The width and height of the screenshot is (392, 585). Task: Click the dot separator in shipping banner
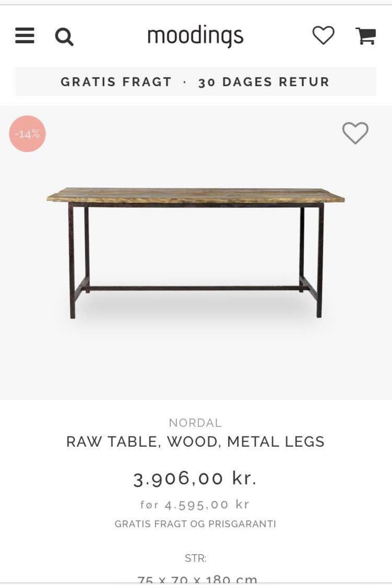(185, 82)
